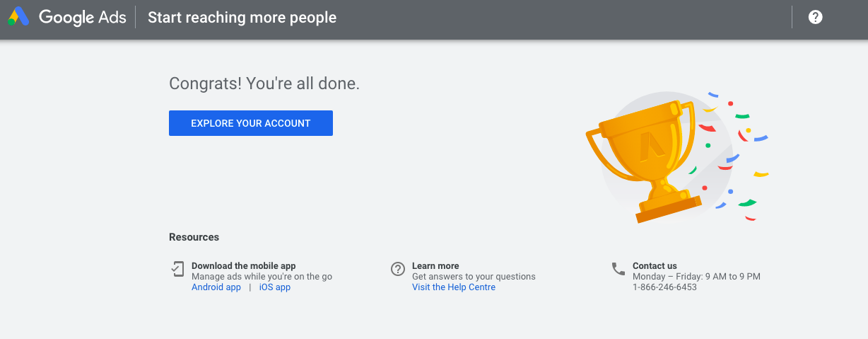Viewport: 868px width, 339px height.
Task: Open the Android app link
Action: coord(216,287)
